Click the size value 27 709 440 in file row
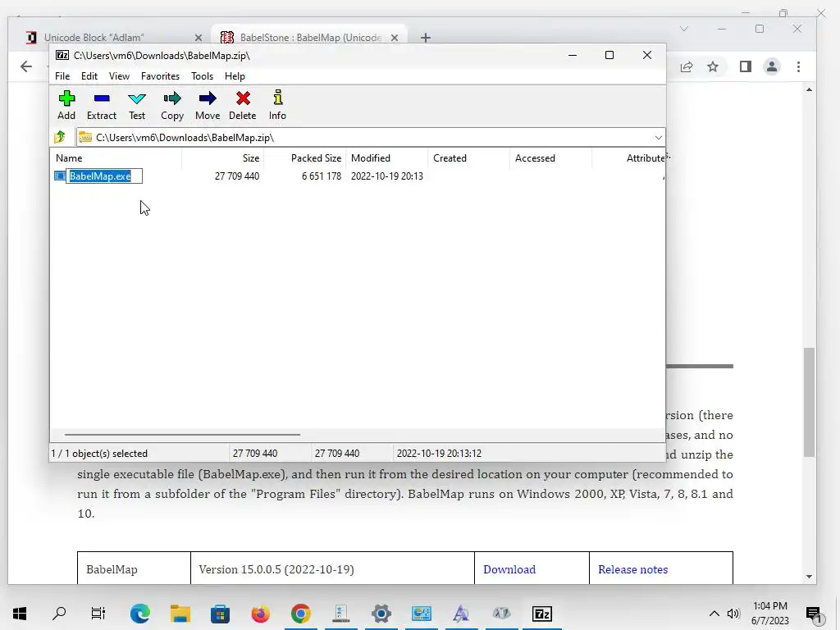Image resolution: width=840 pixels, height=630 pixels. point(237,176)
